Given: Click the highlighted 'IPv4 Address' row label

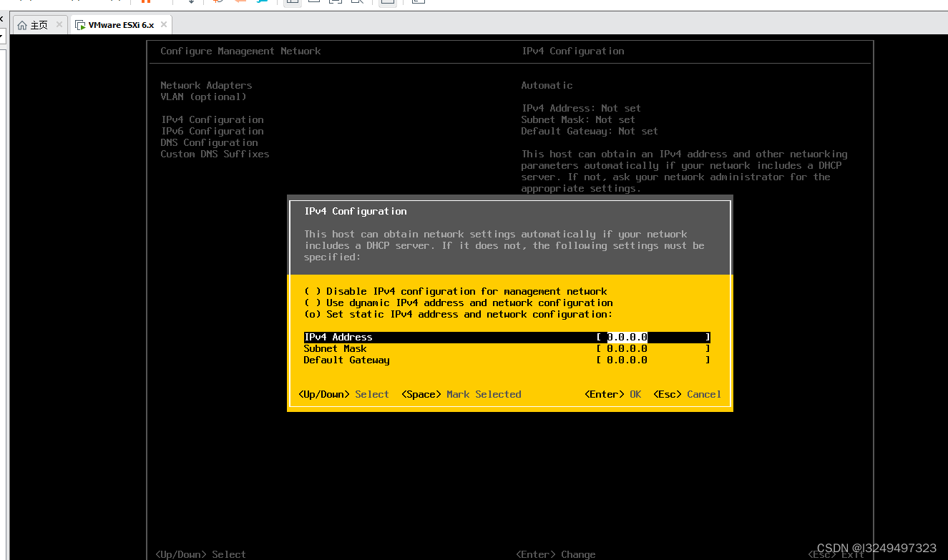Looking at the screenshot, I should point(338,338).
